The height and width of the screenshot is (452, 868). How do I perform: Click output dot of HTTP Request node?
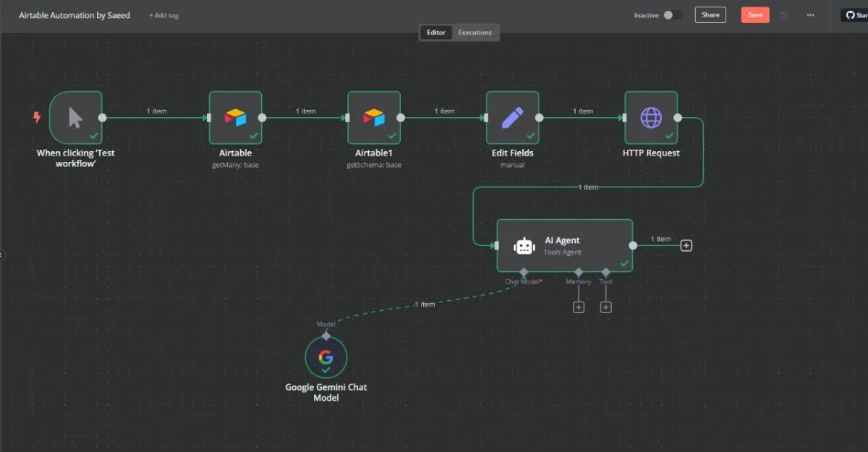click(x=678, y=117)
